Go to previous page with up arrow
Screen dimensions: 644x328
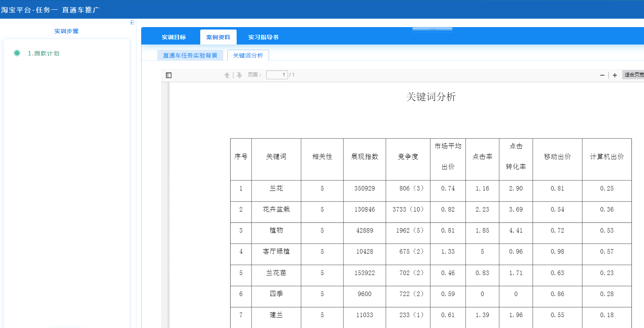[227, 75]
